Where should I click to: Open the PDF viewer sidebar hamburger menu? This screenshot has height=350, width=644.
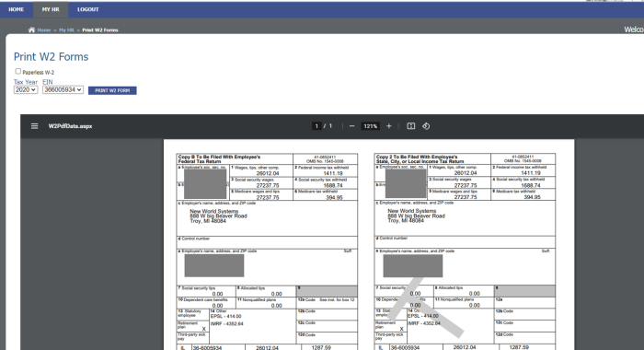[35, 126]
